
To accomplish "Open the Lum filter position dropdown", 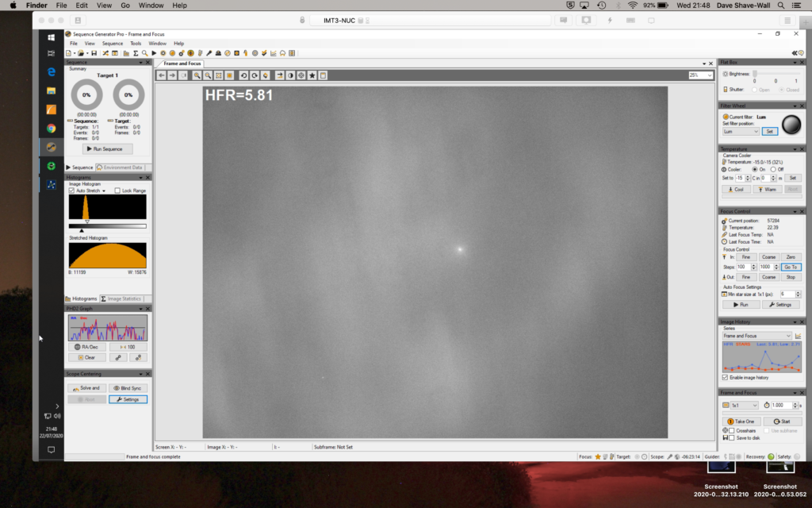I will pos(741,132).
